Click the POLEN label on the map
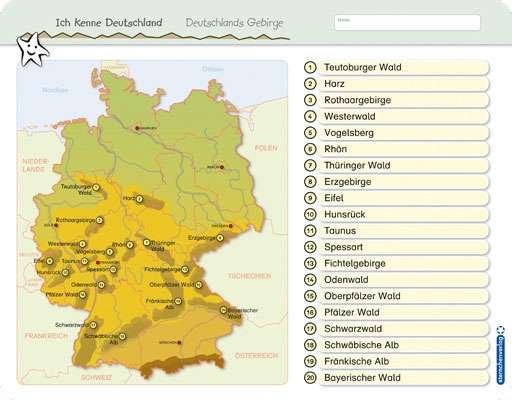This screenshot has height=400, width=512. (x=266, y=148)
